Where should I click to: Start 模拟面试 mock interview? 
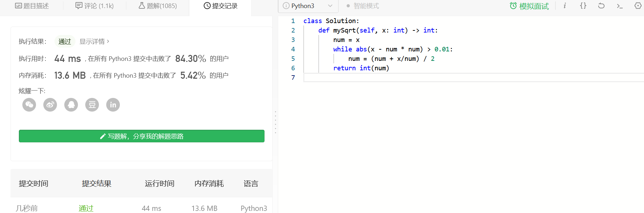[529, 6]
